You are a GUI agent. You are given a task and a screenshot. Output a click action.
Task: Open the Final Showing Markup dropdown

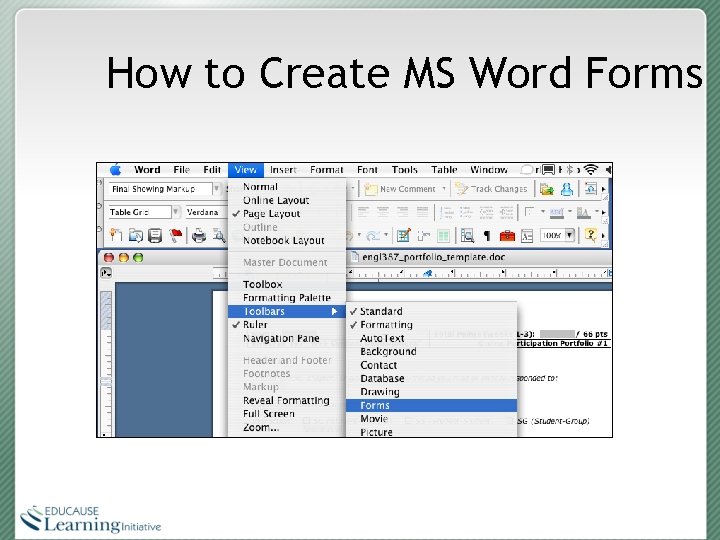(x=216, y=189)
